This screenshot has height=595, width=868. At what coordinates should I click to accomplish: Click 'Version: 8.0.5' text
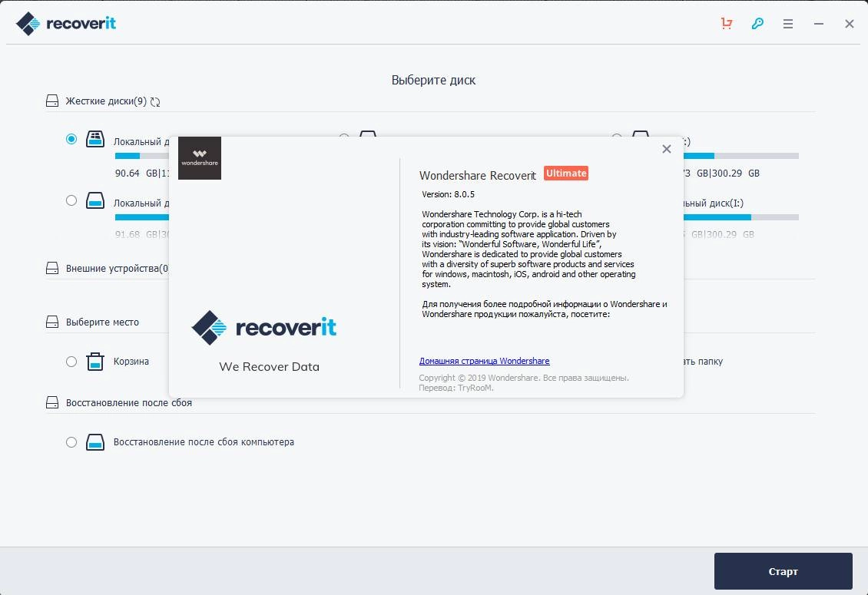(448, 194)
